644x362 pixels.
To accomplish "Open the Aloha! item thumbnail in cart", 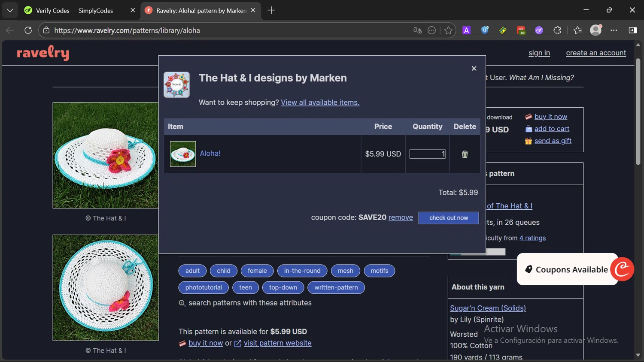I will click(183, 154).
